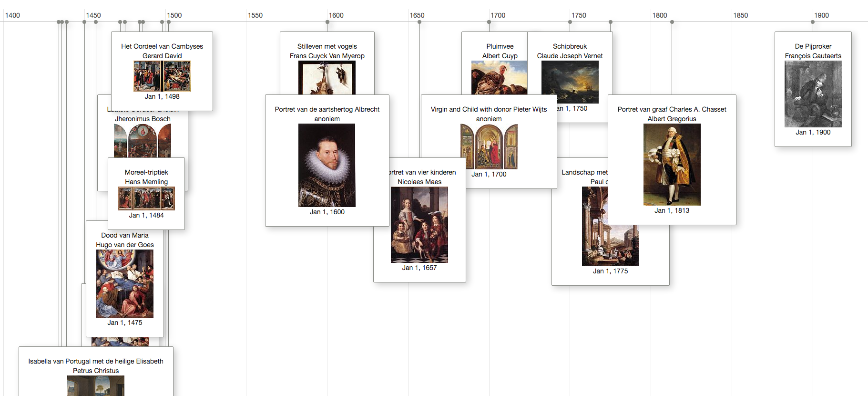Click the Pluimvee turkey painting by Albert Cuyp
The height and width of the screenshot is (396, 868).
pos(500,78)
